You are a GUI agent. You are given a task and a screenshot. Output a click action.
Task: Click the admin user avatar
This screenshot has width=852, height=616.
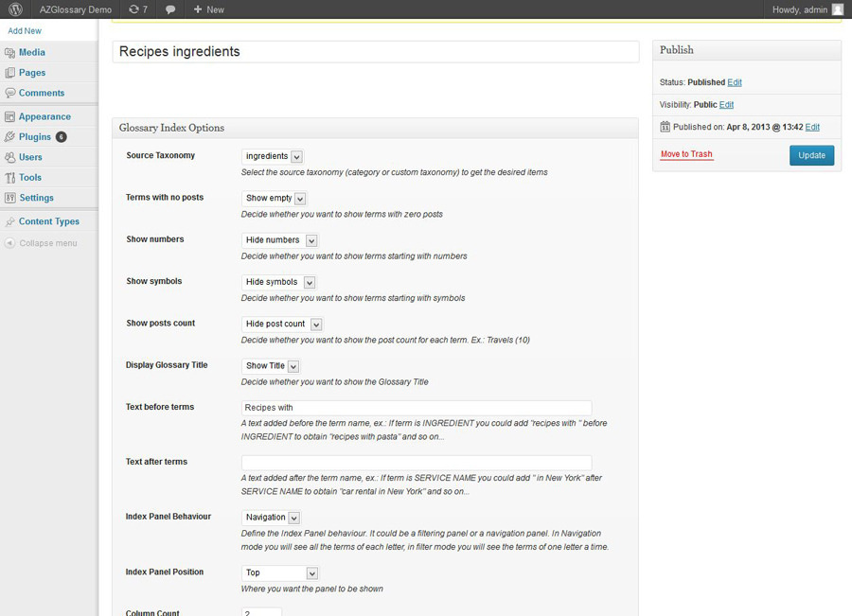tap(837, 9)
